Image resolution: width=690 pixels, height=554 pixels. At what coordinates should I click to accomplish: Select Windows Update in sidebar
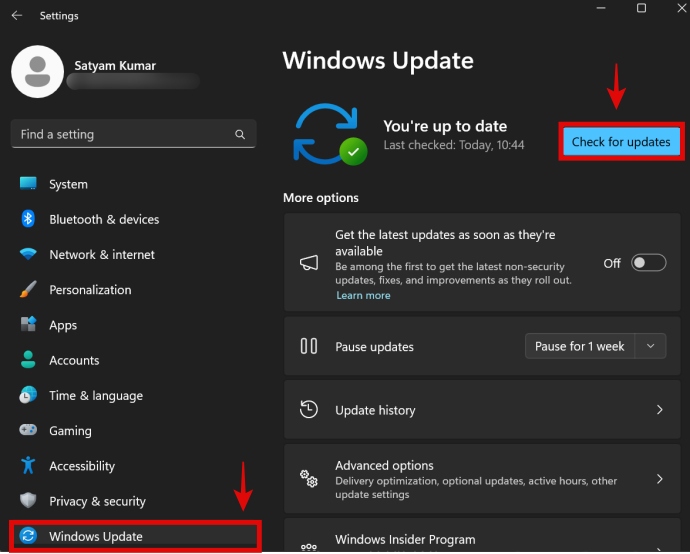pos(135,536)
